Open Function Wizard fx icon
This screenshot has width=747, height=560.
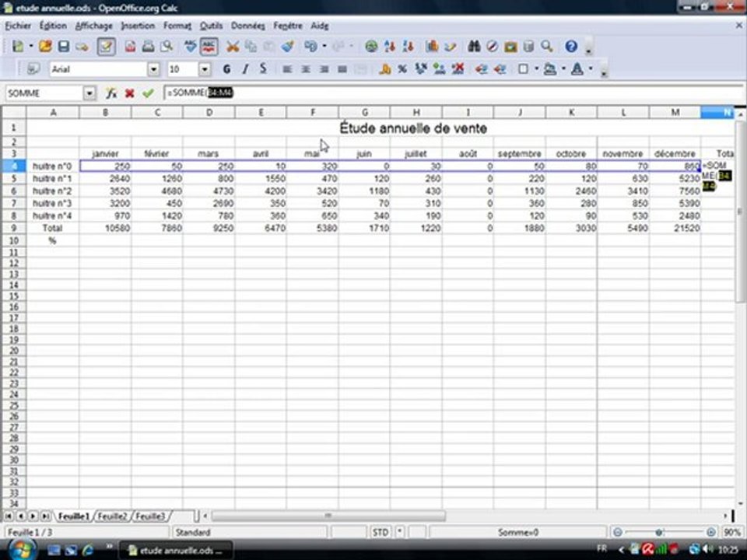pyautogui.click(x=111, y=93)
